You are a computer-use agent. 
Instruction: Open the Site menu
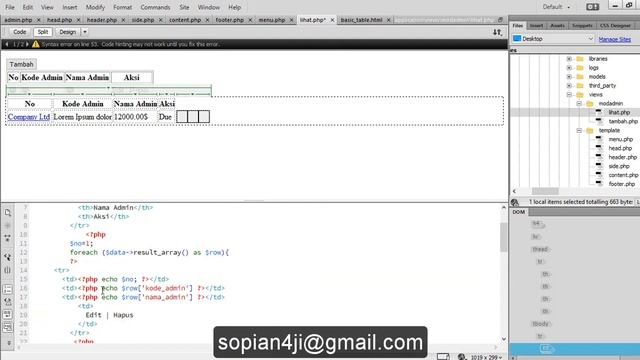pyautogui.click(x=184, y=7)
